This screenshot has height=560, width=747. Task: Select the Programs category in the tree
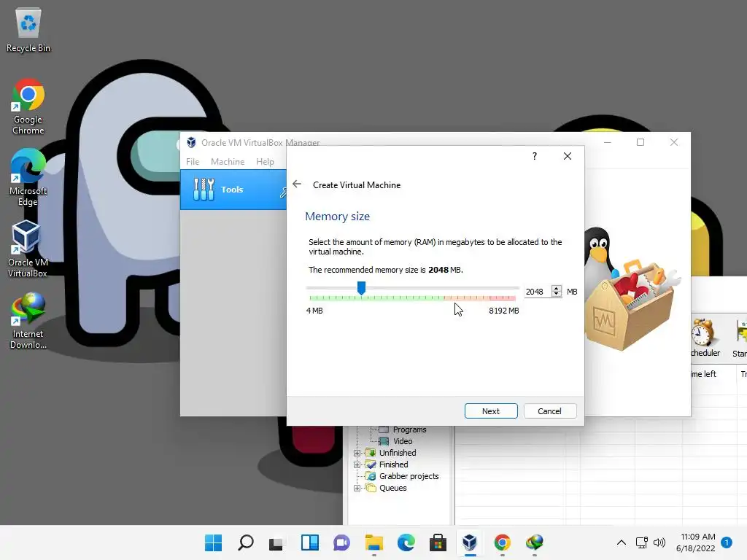pyautogui.click(x=409, y=429)
